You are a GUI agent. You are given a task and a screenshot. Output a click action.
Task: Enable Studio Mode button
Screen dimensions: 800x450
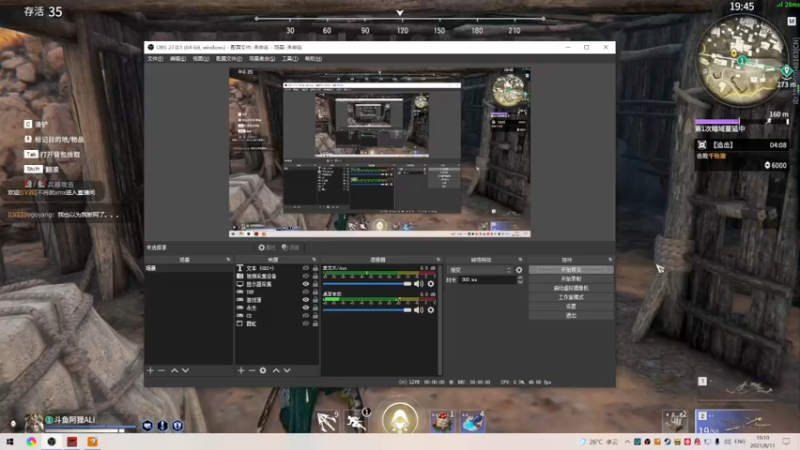tap(571, 297)
